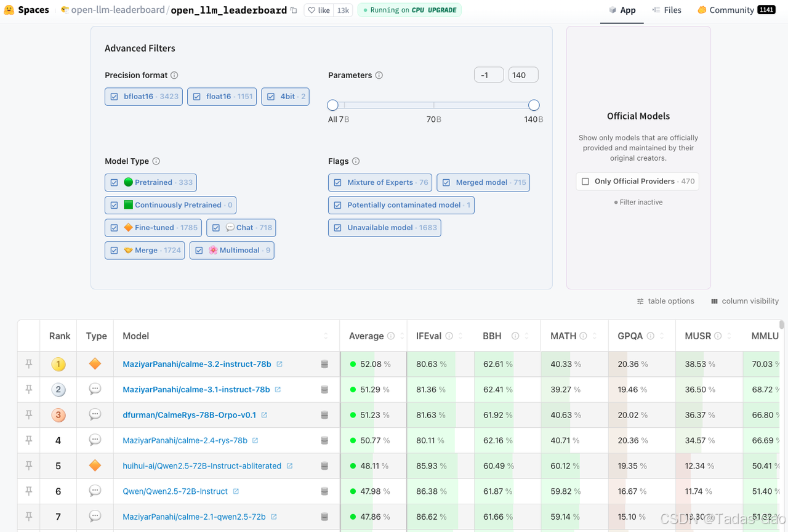Screen dimensions: 788x532
Task: Toggle the Potentially contaminated model flag
Action: point(401,205)
